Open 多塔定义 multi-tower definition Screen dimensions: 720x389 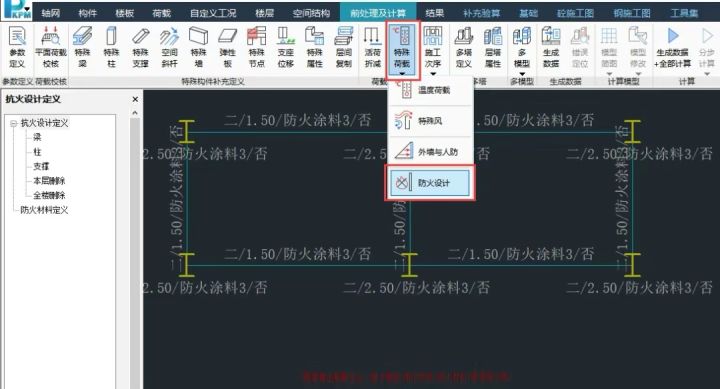tap(464, 47)
